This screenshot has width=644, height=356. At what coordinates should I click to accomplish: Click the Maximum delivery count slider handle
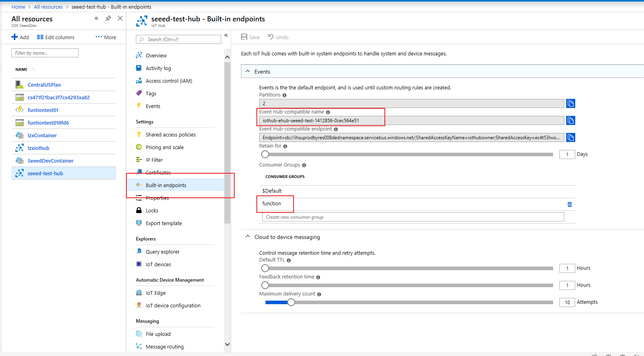click(x=291, y=302)
